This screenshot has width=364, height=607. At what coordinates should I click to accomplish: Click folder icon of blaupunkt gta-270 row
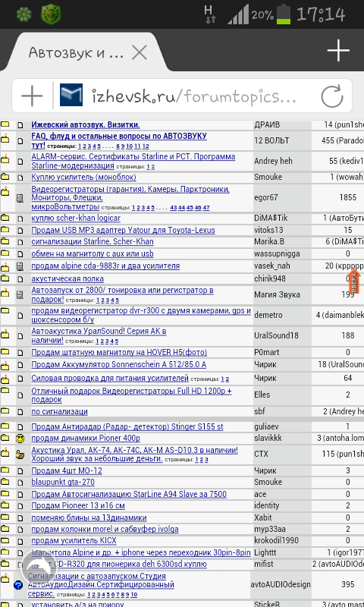pos(5,482)
